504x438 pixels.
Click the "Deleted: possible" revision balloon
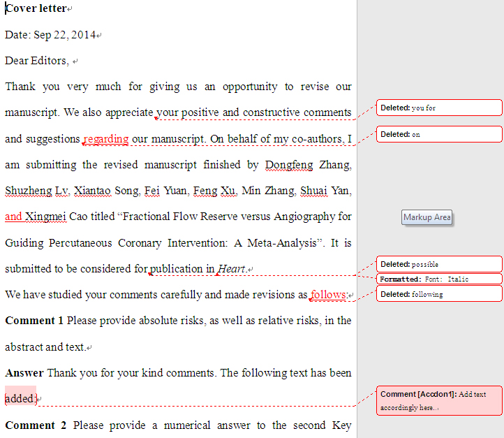pyautogui.click(x=438, y=264)
